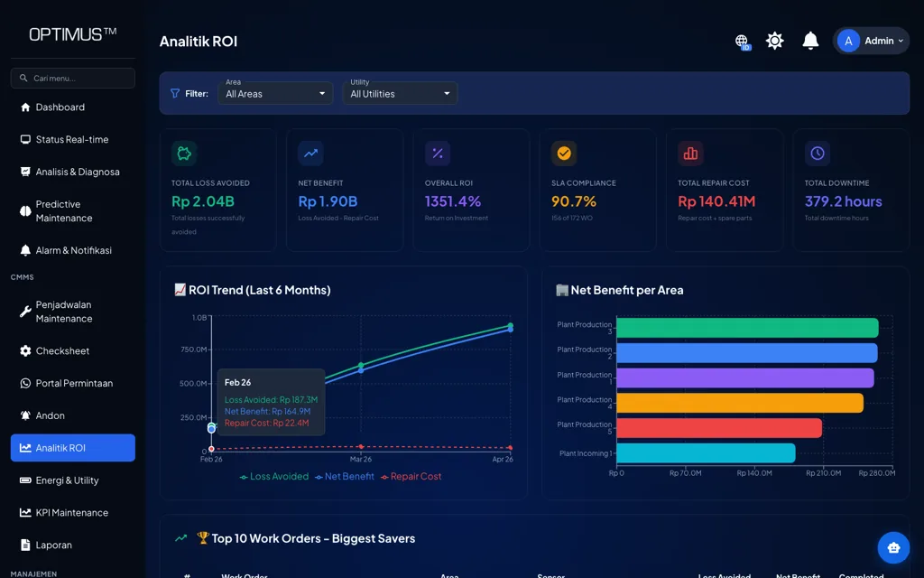924x578 pixels.
Task: Click the Rp 2.04B loss avoided value
Action: tap(203, 201)
